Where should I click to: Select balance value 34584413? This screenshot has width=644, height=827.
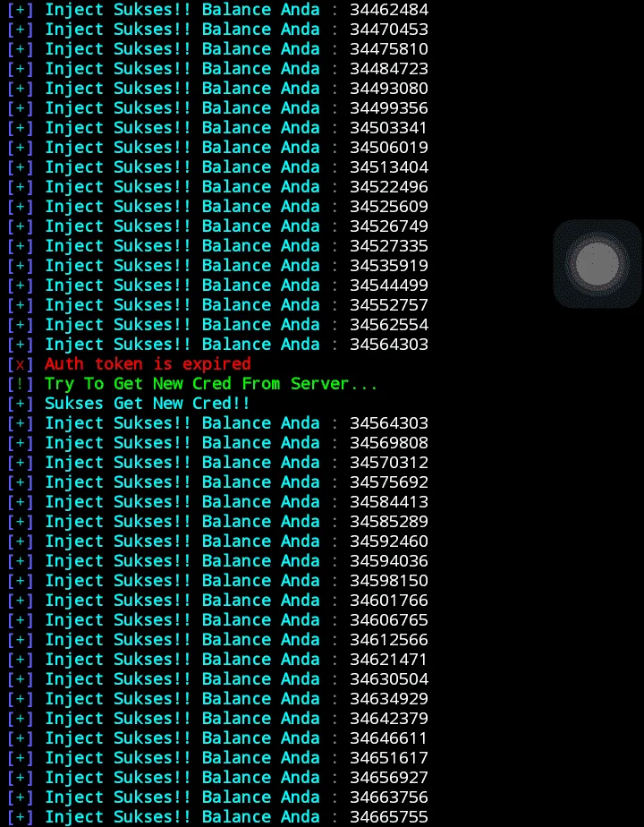coord(389,501)
